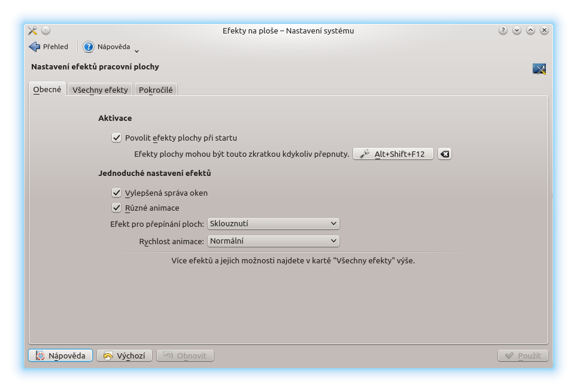Open the Normální animation speed dropdown
Screen dimensions: 577x392
(x=274, y=241)
